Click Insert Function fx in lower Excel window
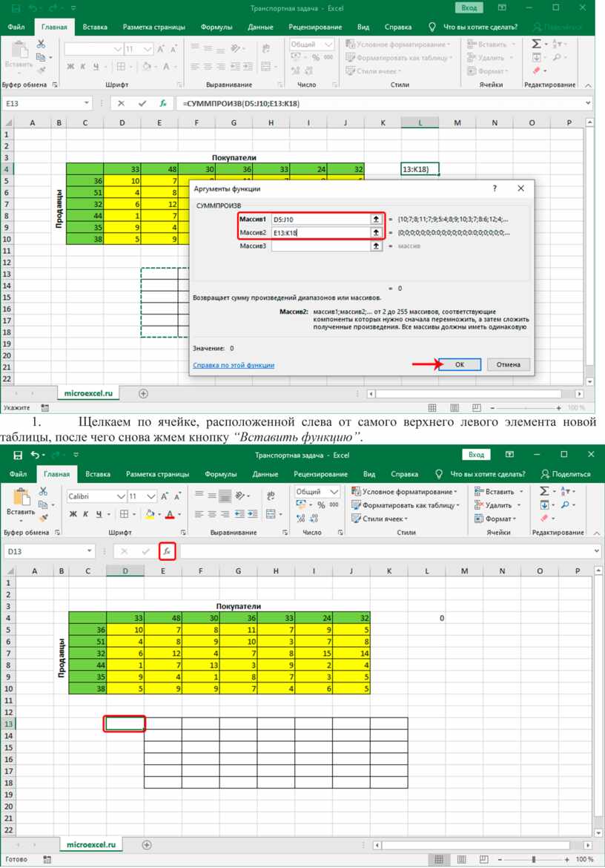Image resolution: width=605 pixels, height=868 pixels. pyautogui.click(x=167, y=551)
